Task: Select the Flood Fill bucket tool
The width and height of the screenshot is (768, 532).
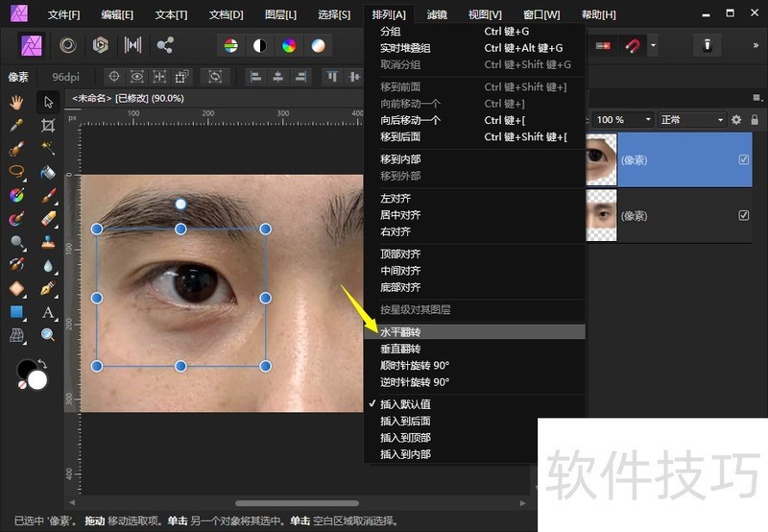Action: pyautogui.click(x=48, y=172)
